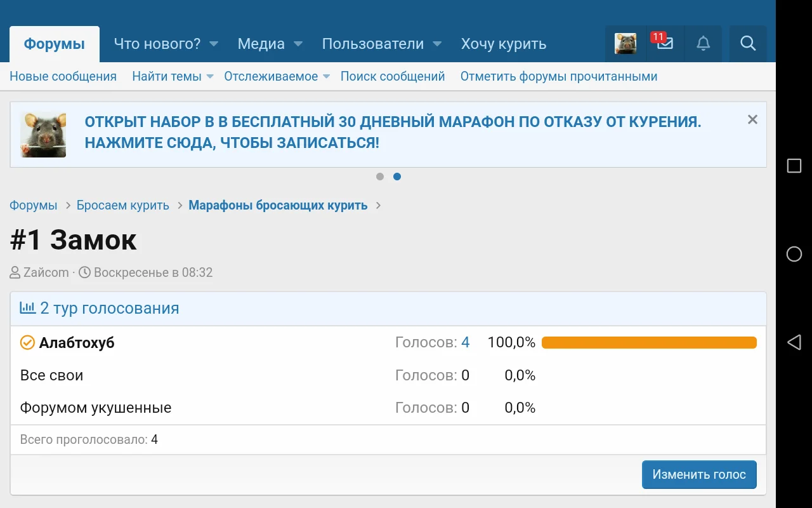Click the rat avatar in the announcement banner
Viewport: 812px width, 508px height.
[x=43, y=134]
